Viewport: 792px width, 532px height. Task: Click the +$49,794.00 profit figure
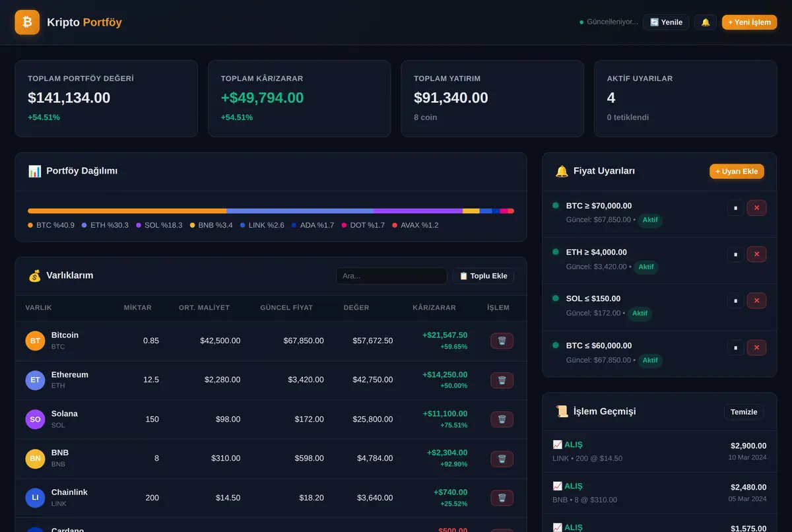[x=262, y=98]
